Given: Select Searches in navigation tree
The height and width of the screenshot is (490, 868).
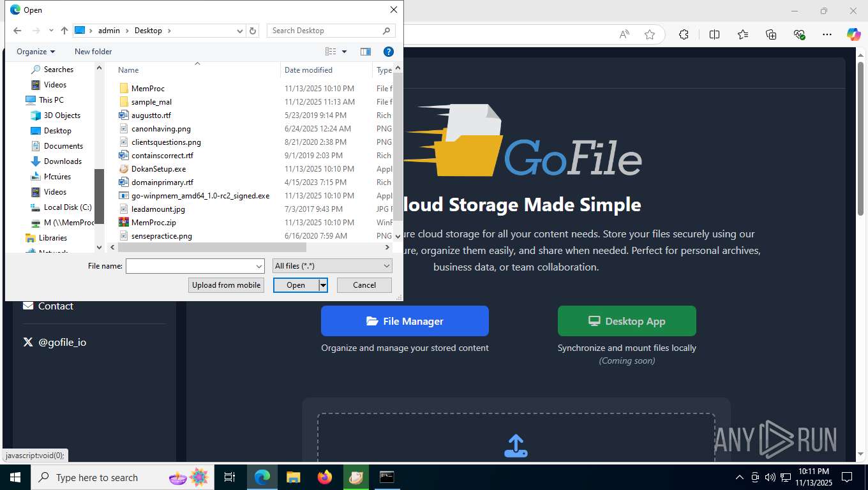Looking at the screenshot, I should pos(59,70).
